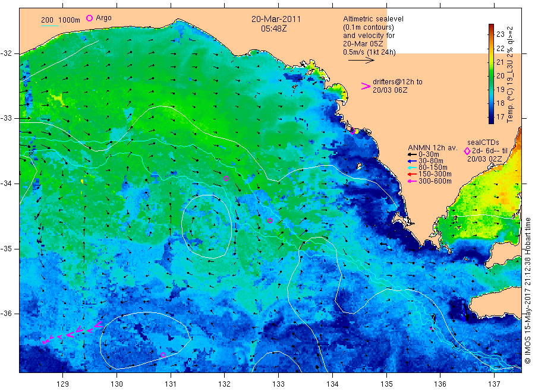
Task: Click the 20-Mar-2011 date title
Action: [x=276, y=19]
